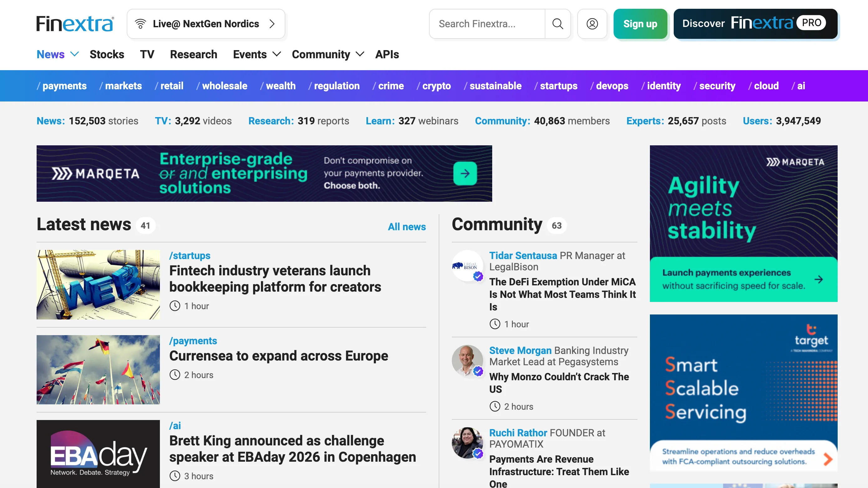The image size is (868, 488).
Task: Click the Users stat link
Action: coord(782,121)
